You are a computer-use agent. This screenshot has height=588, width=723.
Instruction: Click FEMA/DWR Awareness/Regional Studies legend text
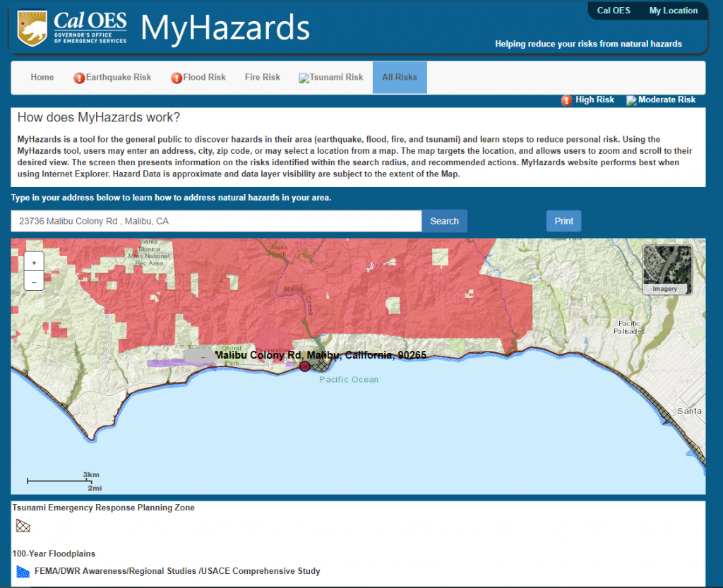tap(177, 571)
